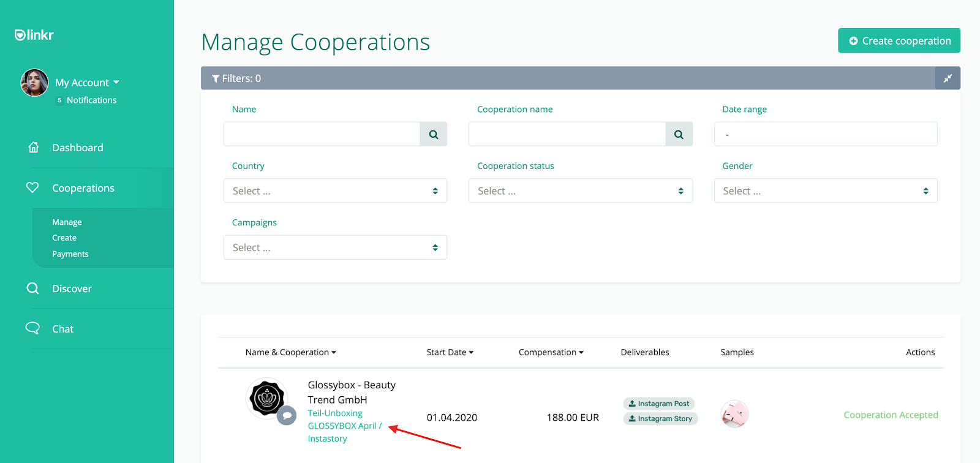
Task: Select the Manage submenu item
Action: click(67, 222)
